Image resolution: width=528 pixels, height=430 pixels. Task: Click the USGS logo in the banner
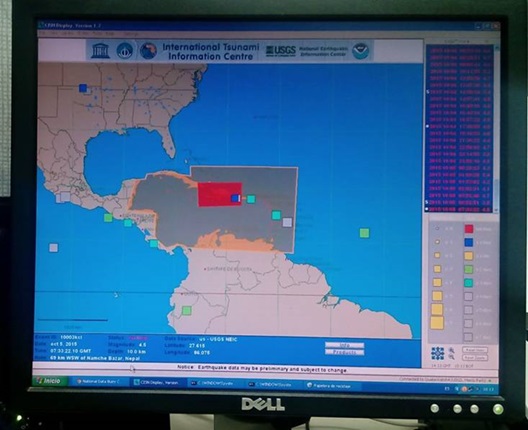click(x=280, y=51)
